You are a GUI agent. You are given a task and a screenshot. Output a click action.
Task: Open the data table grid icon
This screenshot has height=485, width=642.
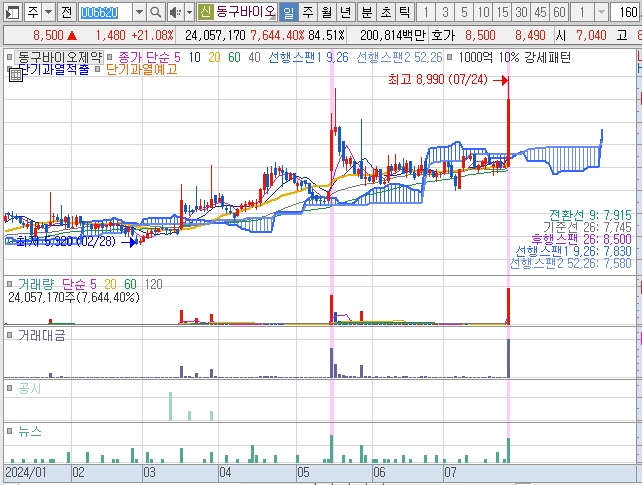16,75
